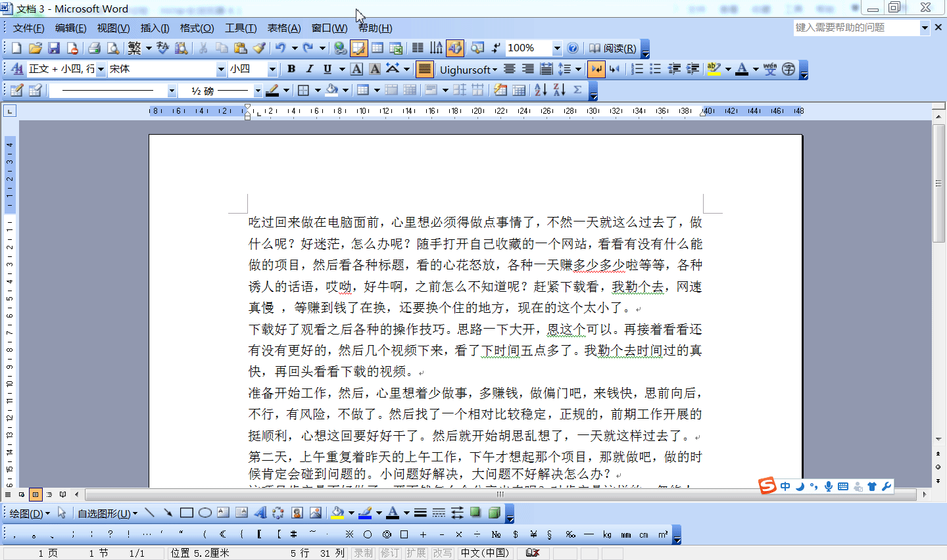The height and width of the screenshot is (560, 947).
Task: Toggle Document Map pane
Action: 477,48
